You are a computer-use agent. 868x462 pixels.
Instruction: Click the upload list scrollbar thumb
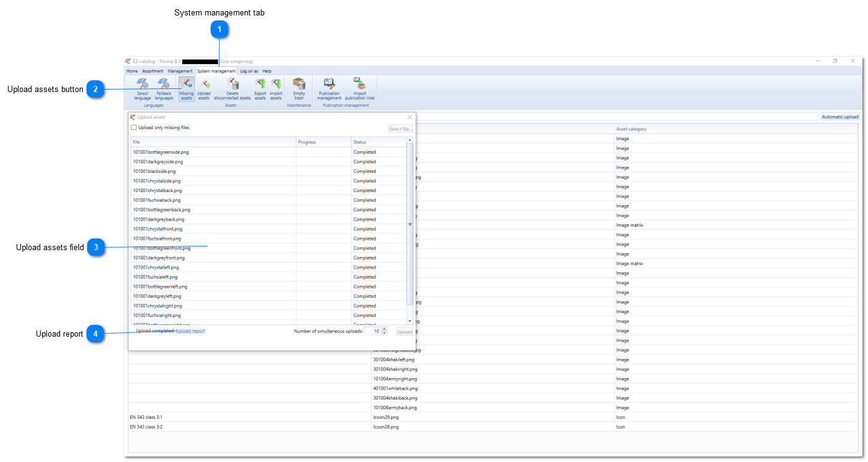410,224
